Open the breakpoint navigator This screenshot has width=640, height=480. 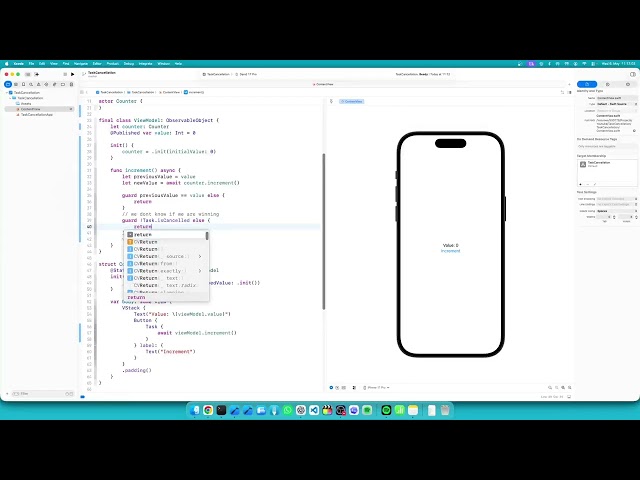63,84
